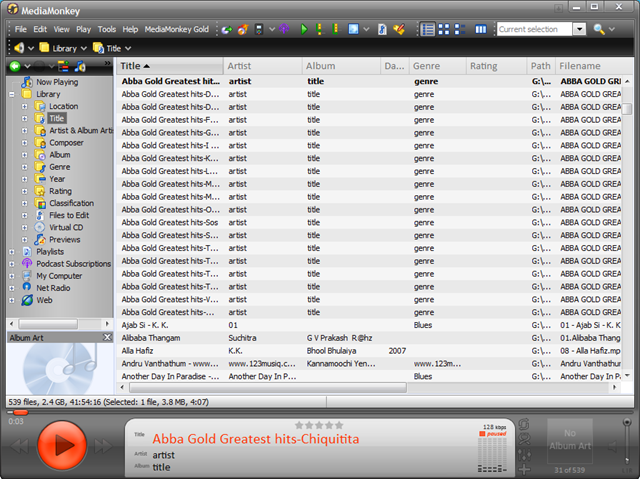This screenshot has height=479, width=640.
Task: Open the device sync dropdown arrow
Action: click(272, 29)
